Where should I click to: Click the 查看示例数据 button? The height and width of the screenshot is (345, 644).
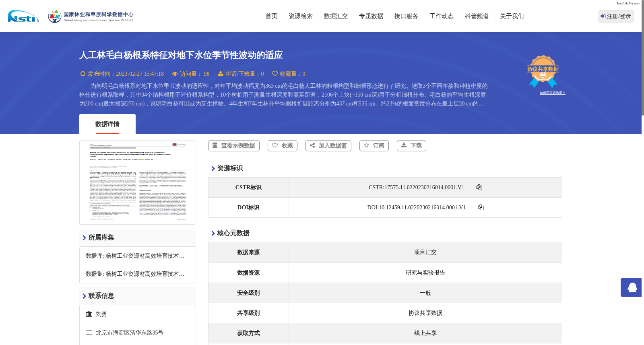pos(234,146)
